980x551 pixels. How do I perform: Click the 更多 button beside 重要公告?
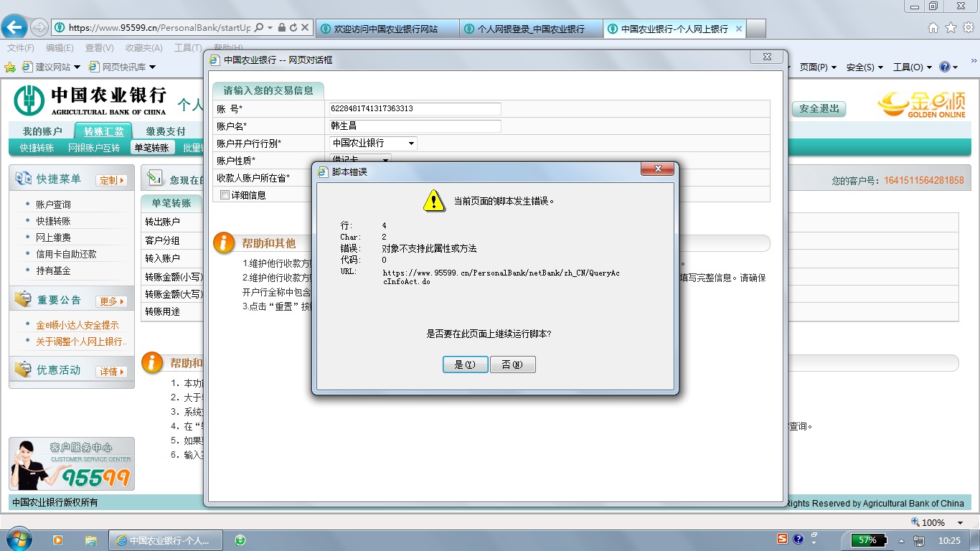click(113, 301)
